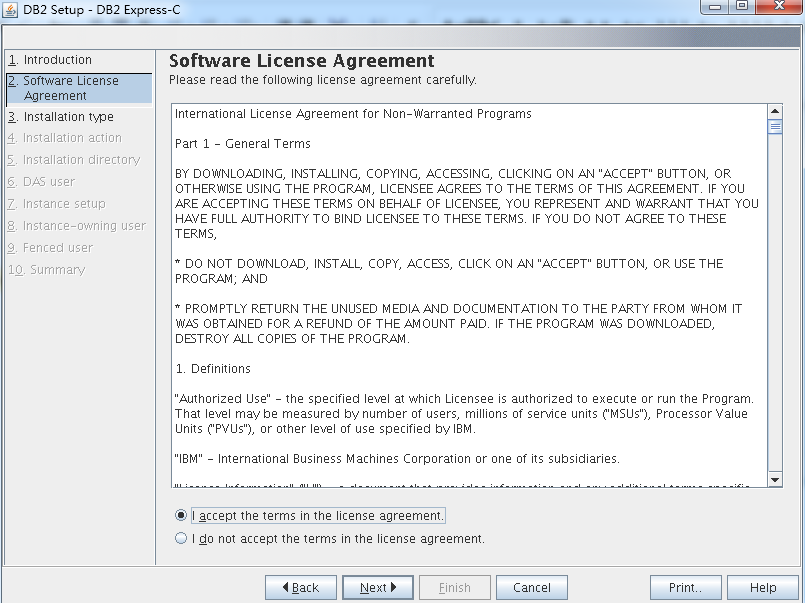Minimize the DB2 Setup window

pos(715,7)
